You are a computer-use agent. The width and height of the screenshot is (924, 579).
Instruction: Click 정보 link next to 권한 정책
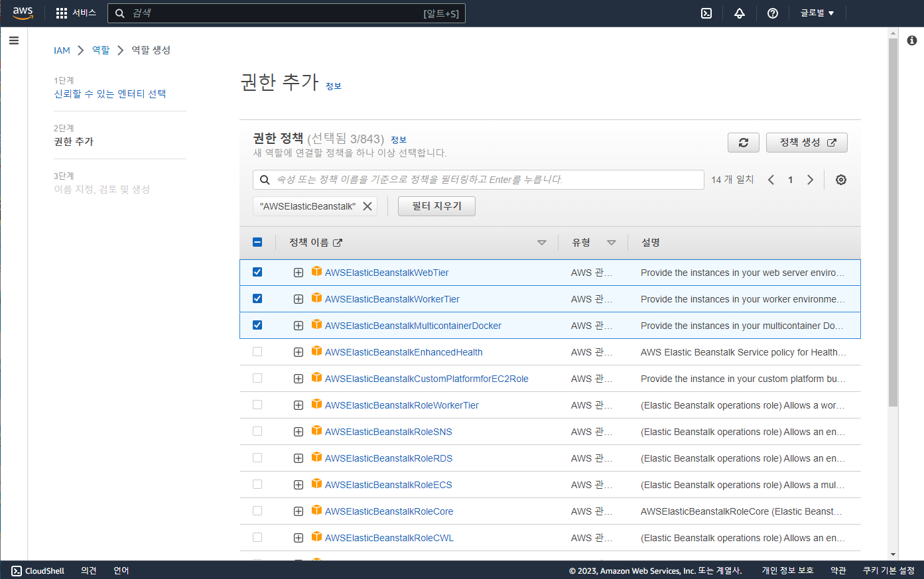[x=399, y=140]
